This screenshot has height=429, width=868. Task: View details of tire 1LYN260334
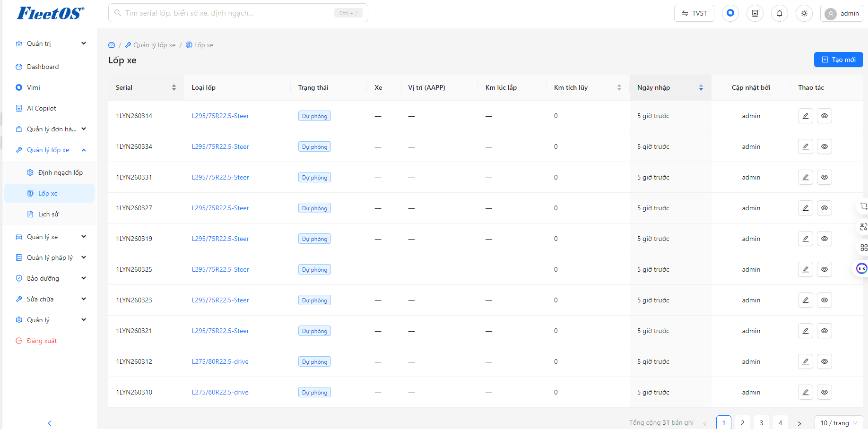click(825, 146)
